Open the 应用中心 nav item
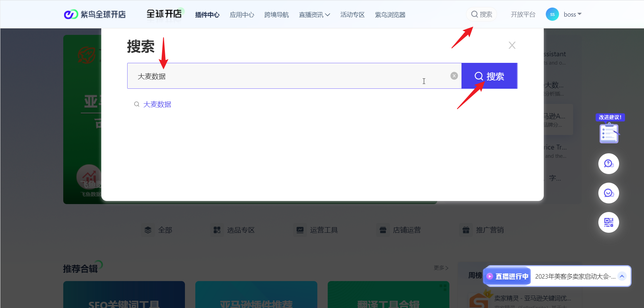Screen dimensions: 644x308 click(x=242, y=15)
